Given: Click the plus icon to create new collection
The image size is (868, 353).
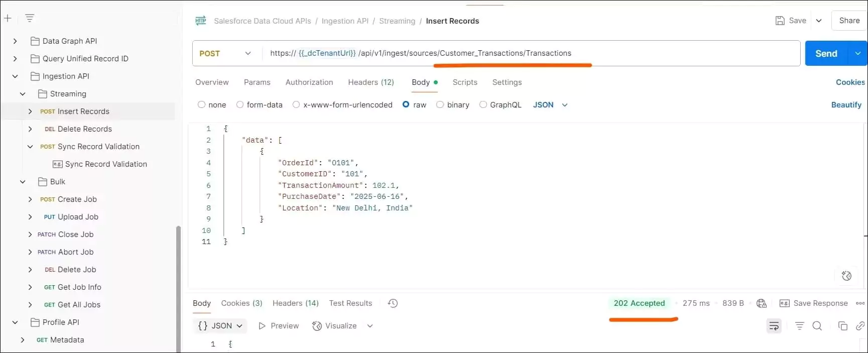Looking at the screenshot, I should pyautogui.click(x=8, y=18).
